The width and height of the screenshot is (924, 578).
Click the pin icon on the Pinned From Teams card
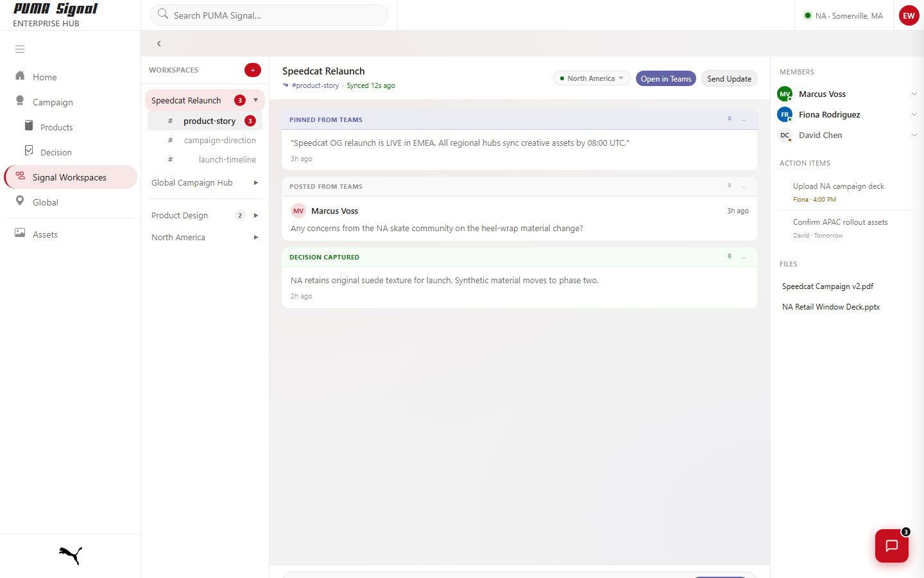[x=730, y=119]
